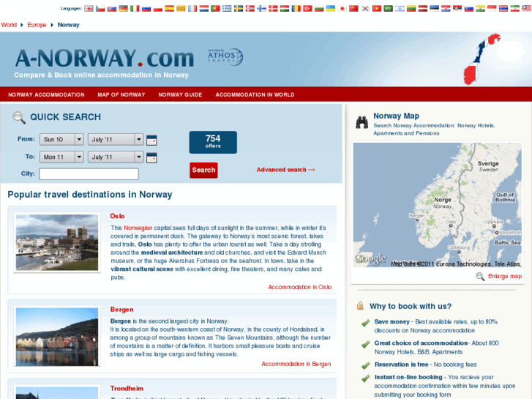Open the To date calendar picker
This screenshot has height=399, width=532.
[x=151, y=157]
